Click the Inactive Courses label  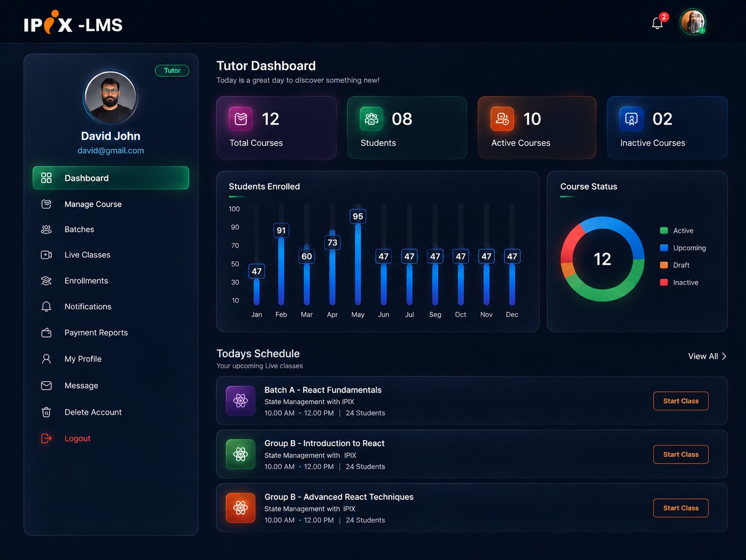coord(653,143)
